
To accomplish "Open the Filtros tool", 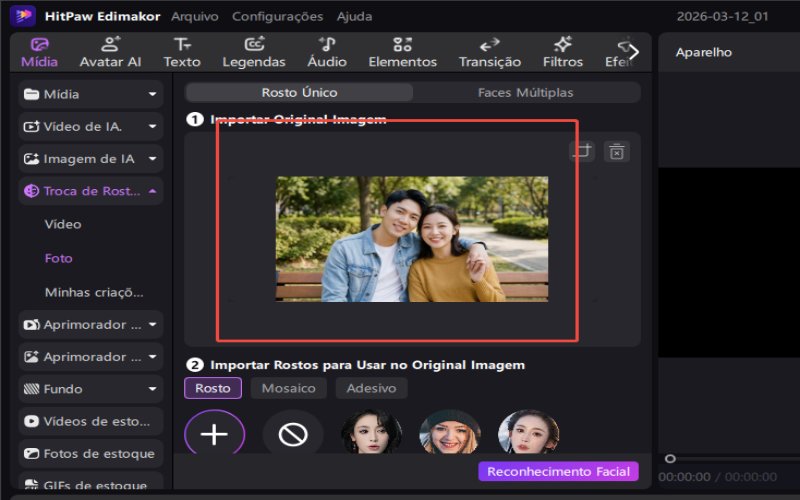I will [563, 52].
